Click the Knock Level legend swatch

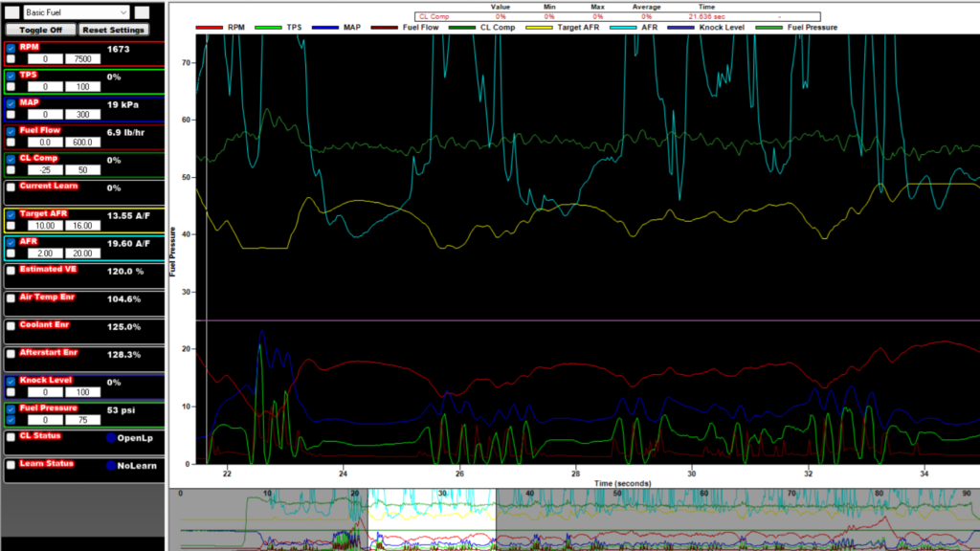tap(680, 28)
